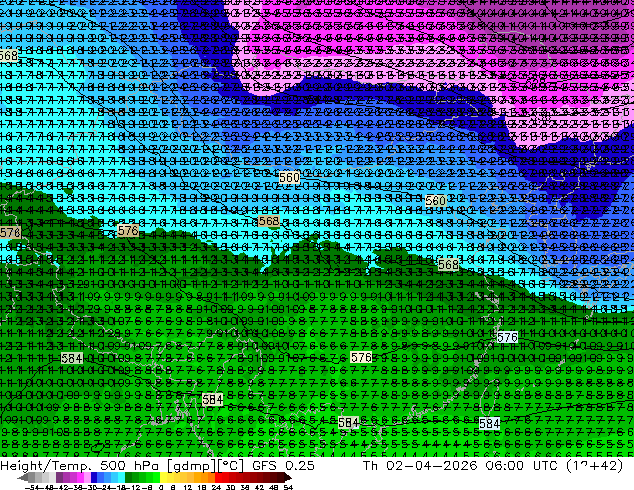
Task: Click the leftmost "584" contour label
Action: [x=72, y=358]
